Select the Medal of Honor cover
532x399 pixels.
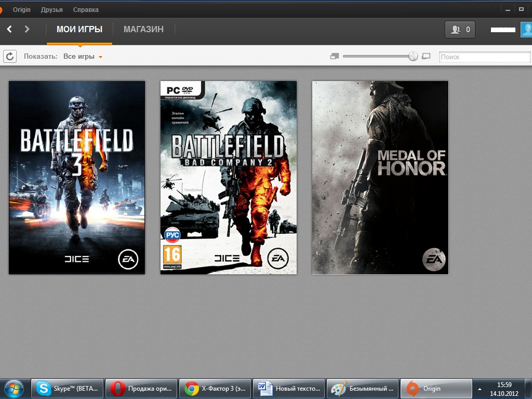[380, 178]
